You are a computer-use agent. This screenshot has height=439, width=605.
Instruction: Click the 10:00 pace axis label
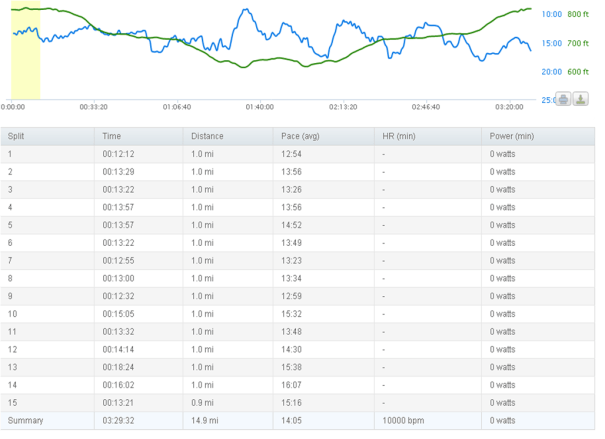click(551, 14)
